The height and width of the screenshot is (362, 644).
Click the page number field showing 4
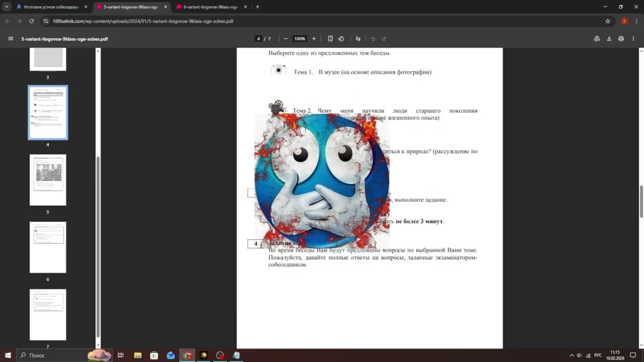coord(259,39)
